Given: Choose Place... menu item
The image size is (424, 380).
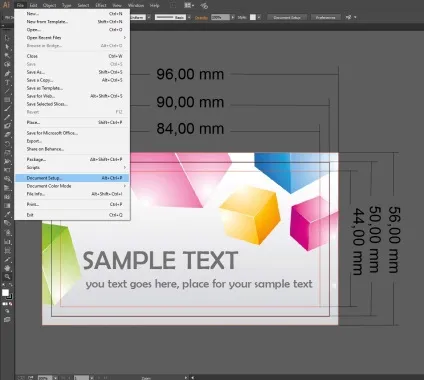Looking at the screenshot, I should coord(72,122).
